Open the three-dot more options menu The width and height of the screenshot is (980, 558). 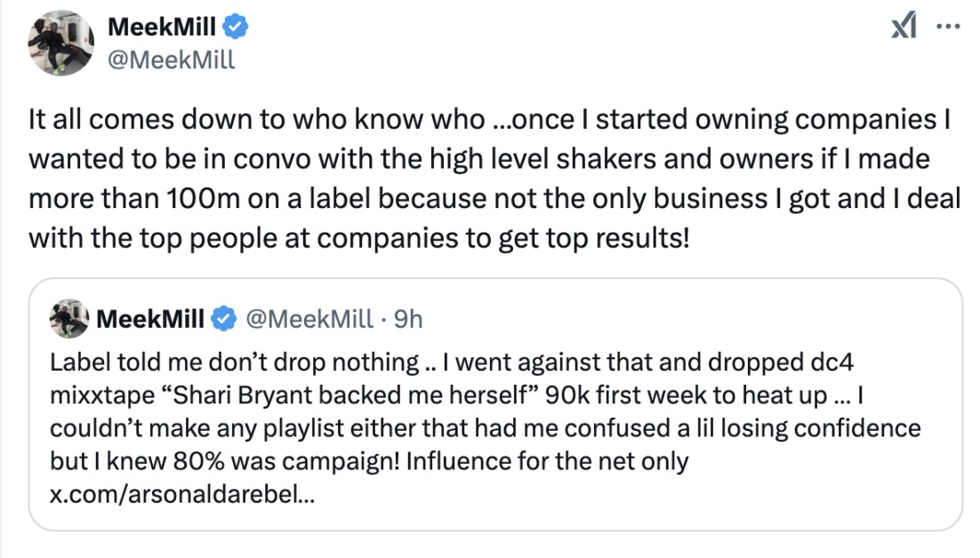(948, 27)
